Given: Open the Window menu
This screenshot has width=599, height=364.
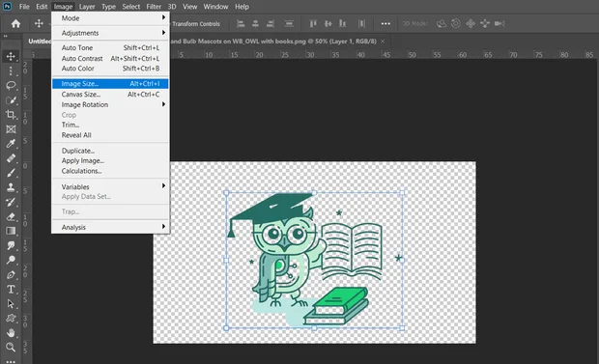Looking at the screenshot, I should click(x=215, y=7).
